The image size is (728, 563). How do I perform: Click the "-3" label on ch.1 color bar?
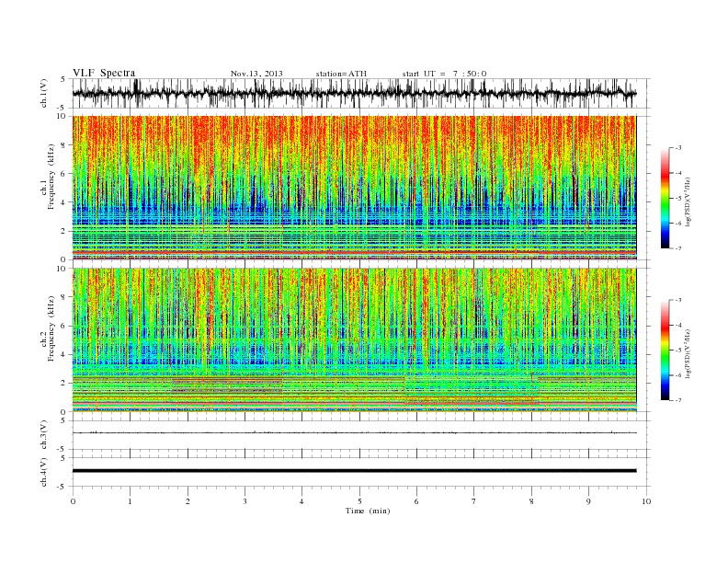click(678, 148)
